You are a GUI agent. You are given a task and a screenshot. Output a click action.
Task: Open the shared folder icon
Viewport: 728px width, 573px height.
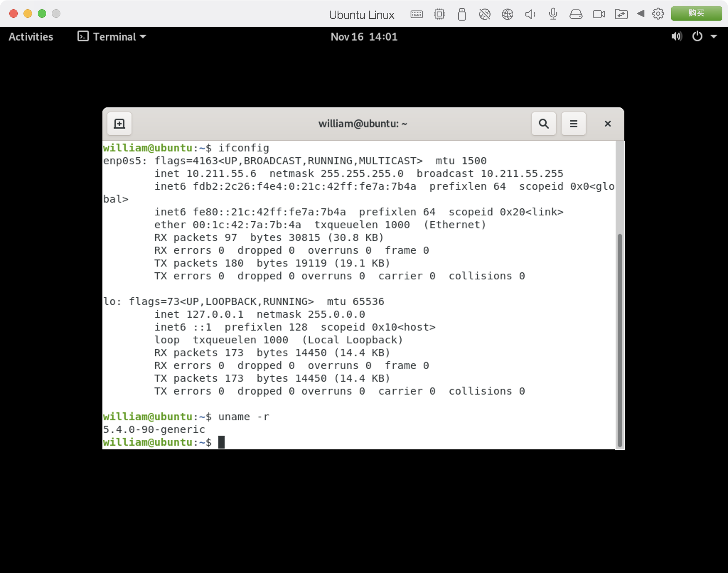(x=621, y=14)
